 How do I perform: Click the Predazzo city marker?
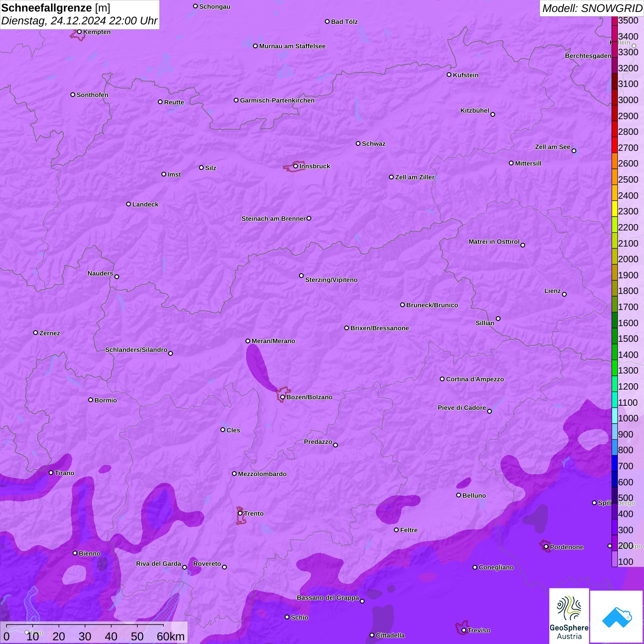(335, 445)
